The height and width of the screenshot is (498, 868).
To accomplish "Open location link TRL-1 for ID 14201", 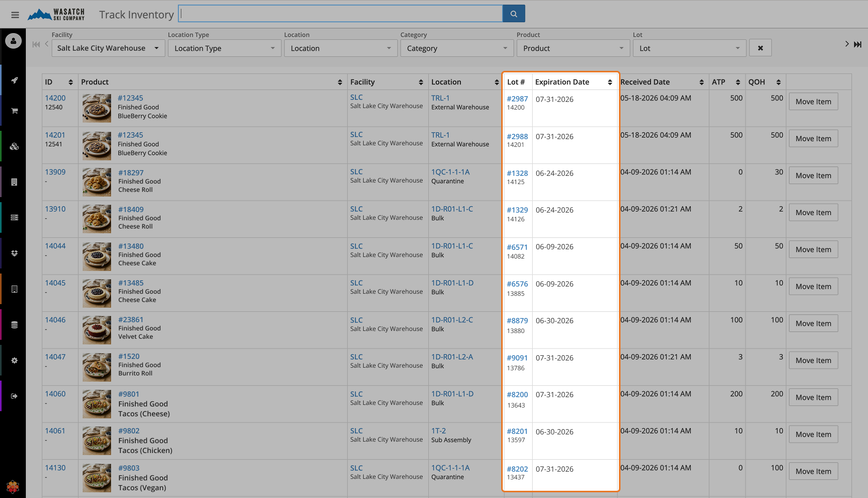I will 440,135.
